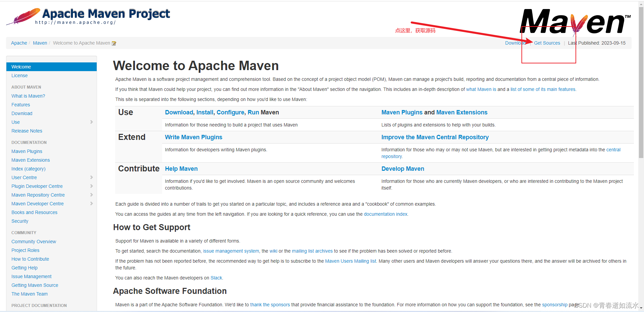The height and width of the screenshot is (312, 644).
Task: Open Maven Plugins in the sidebar
Action: click(27, 151)
